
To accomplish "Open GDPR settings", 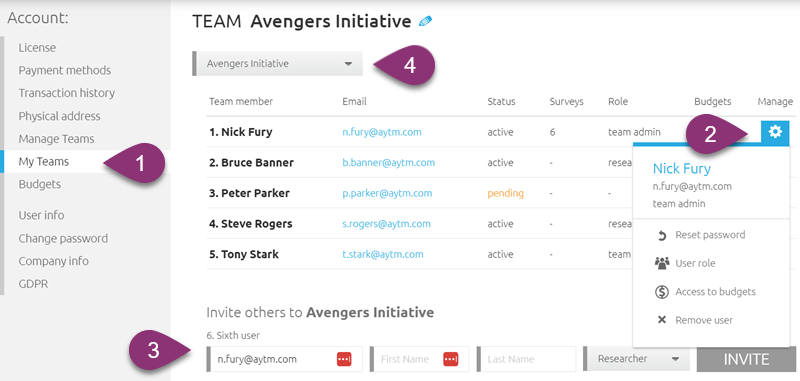I will [33, 284].
